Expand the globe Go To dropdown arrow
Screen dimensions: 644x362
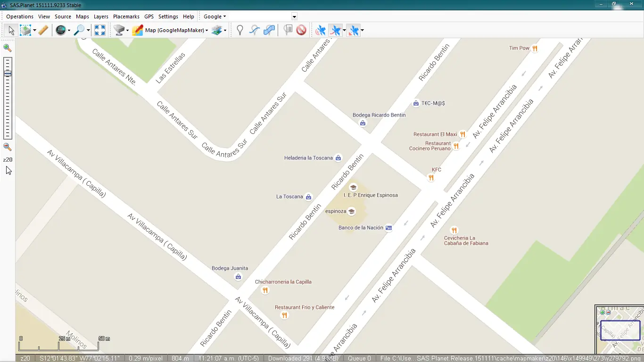(69, 30)
